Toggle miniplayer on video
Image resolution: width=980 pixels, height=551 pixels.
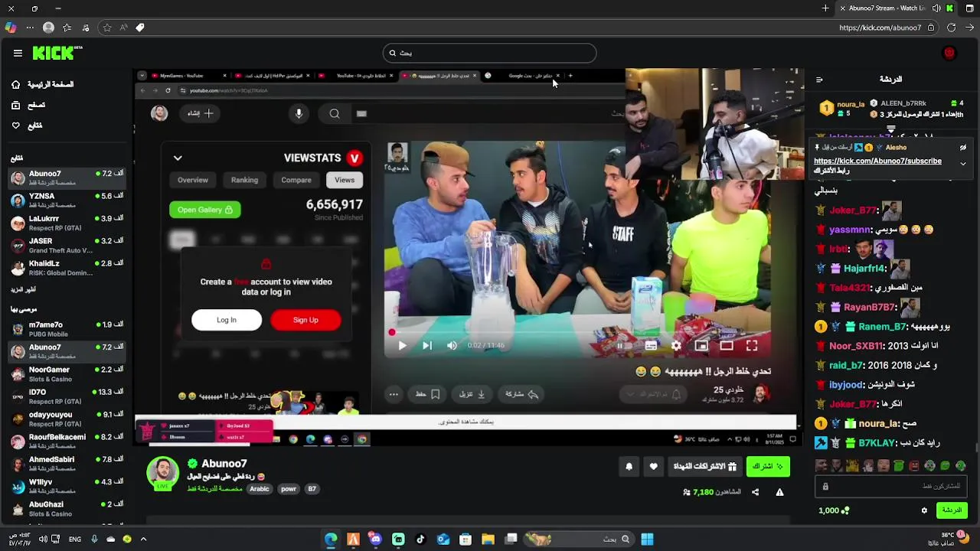701,345
